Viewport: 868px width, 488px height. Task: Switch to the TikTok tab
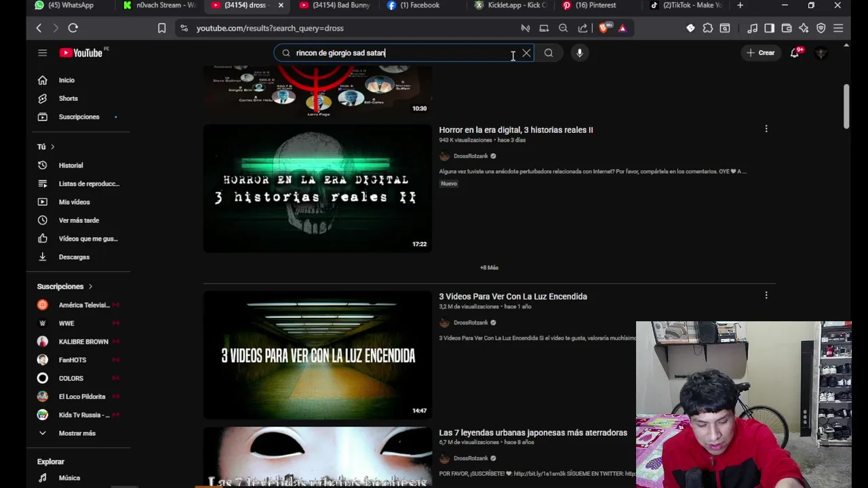(x=687, y=5)
